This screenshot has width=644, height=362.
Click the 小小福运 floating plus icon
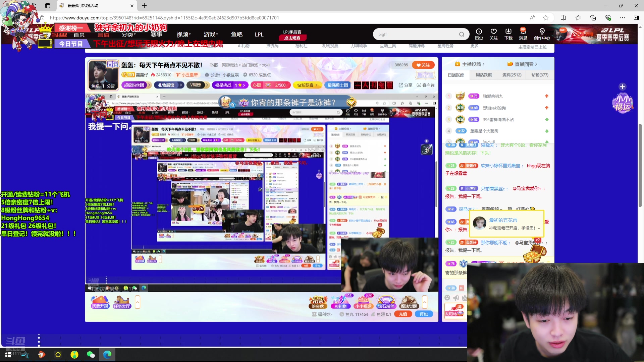[x=623, y=87]
